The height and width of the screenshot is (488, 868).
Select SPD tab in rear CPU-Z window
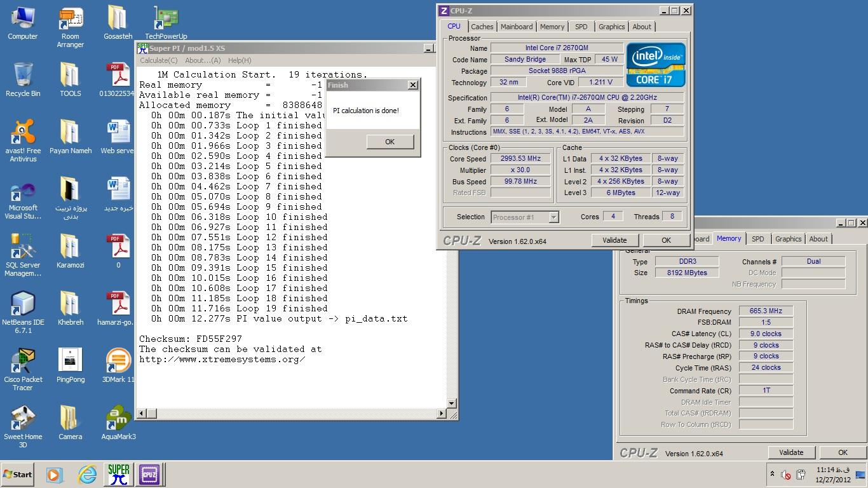point(757,239)
